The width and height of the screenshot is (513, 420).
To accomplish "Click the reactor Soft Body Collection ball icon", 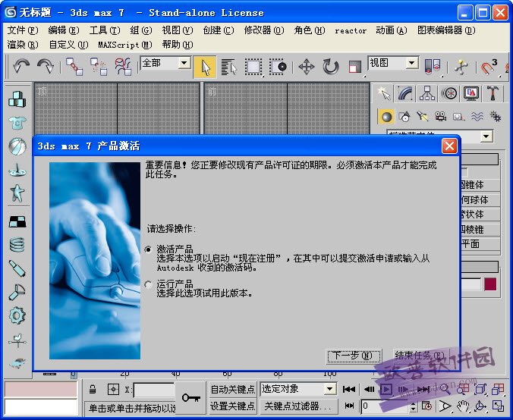I will coord(17,146).
